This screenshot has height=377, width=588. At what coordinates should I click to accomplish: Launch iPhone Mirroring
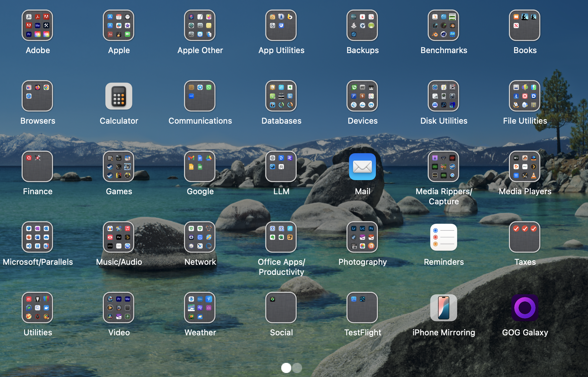click(x=444, y=307)
